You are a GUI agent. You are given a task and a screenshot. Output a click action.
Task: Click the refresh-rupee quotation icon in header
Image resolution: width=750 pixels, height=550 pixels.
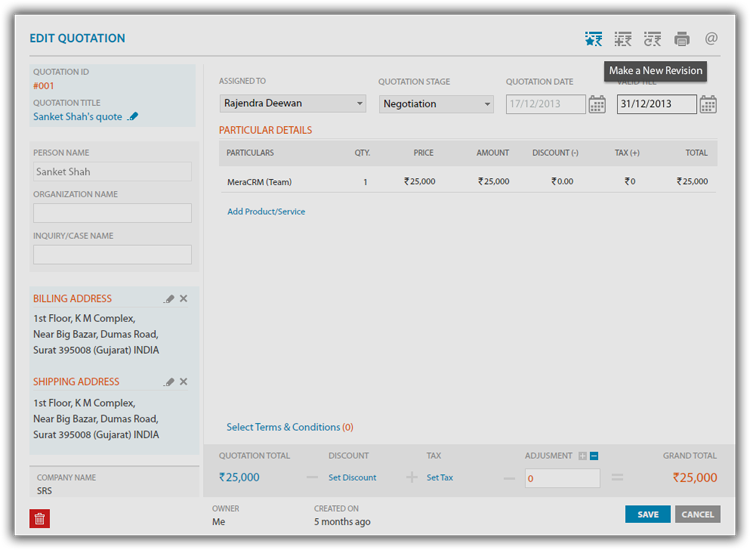tap(652, 39)
